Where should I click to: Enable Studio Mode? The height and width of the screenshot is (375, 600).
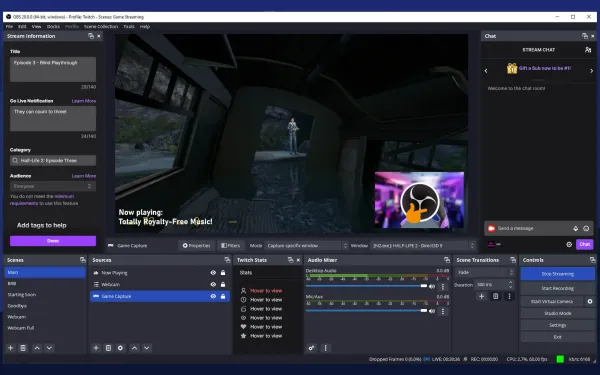(x=558, y=313)
